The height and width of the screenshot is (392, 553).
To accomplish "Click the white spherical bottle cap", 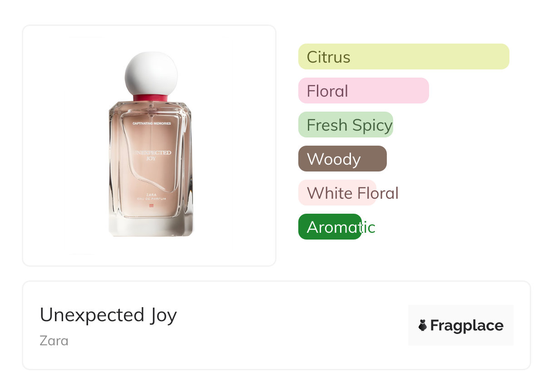I will click(151, 73).
